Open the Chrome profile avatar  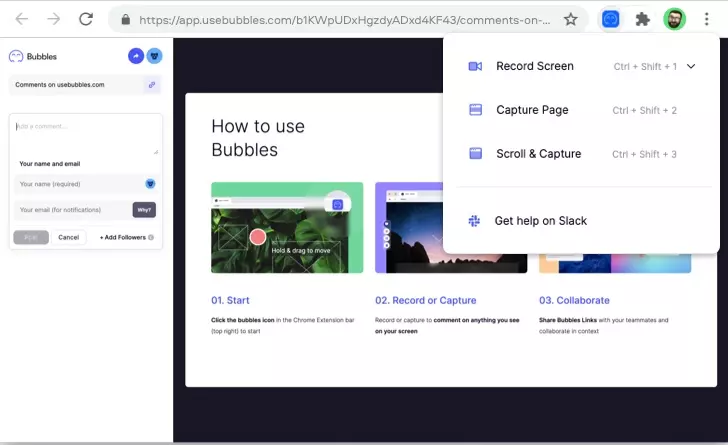(x=674, y=20)
